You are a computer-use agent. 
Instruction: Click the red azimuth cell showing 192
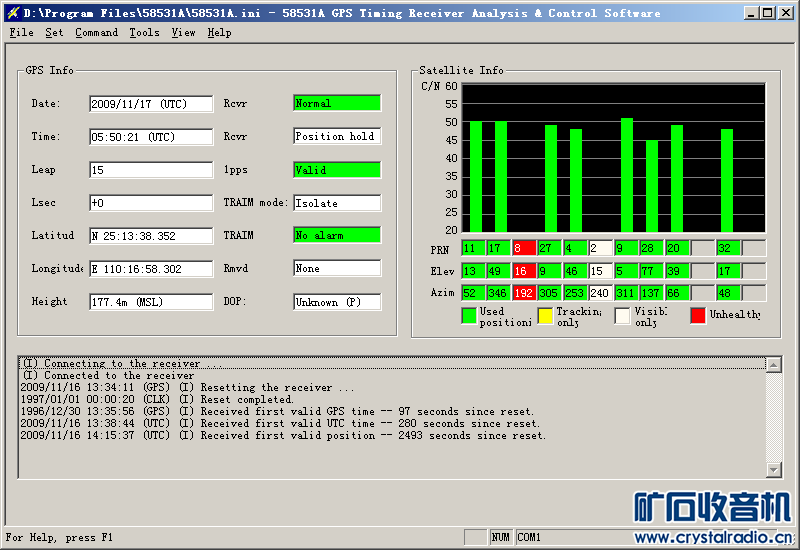[x=524, y=293]
